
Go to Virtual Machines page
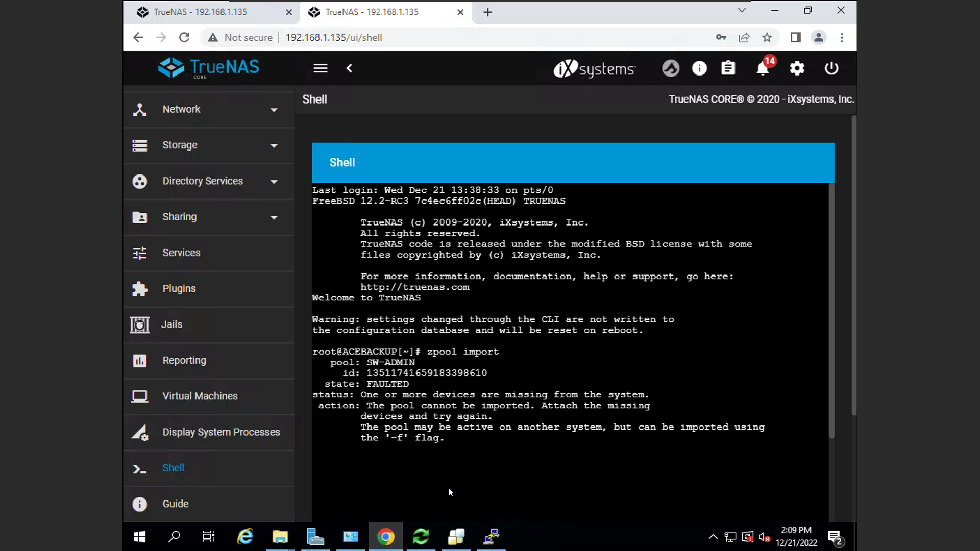coord(200,396)
